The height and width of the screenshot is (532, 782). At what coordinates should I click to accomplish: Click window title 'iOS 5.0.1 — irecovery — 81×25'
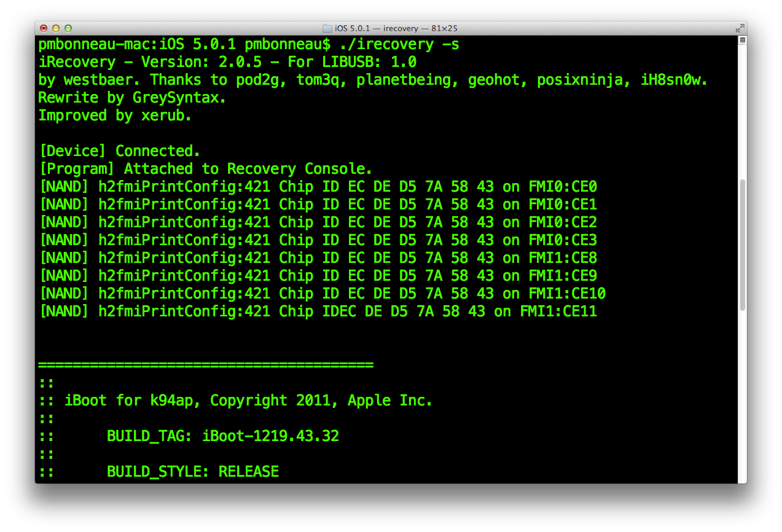coord(396,28)
